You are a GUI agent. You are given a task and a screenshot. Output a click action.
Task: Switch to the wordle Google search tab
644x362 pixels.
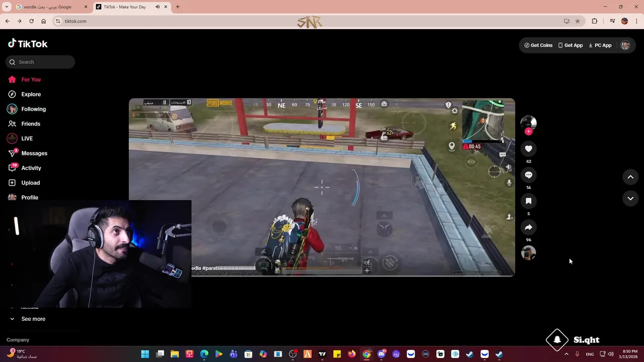(x=51, y=7)
